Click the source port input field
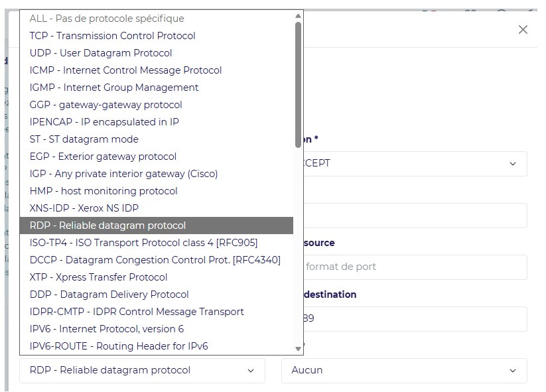The width and height of the screenshot is (546, 392). coord(415,267)
